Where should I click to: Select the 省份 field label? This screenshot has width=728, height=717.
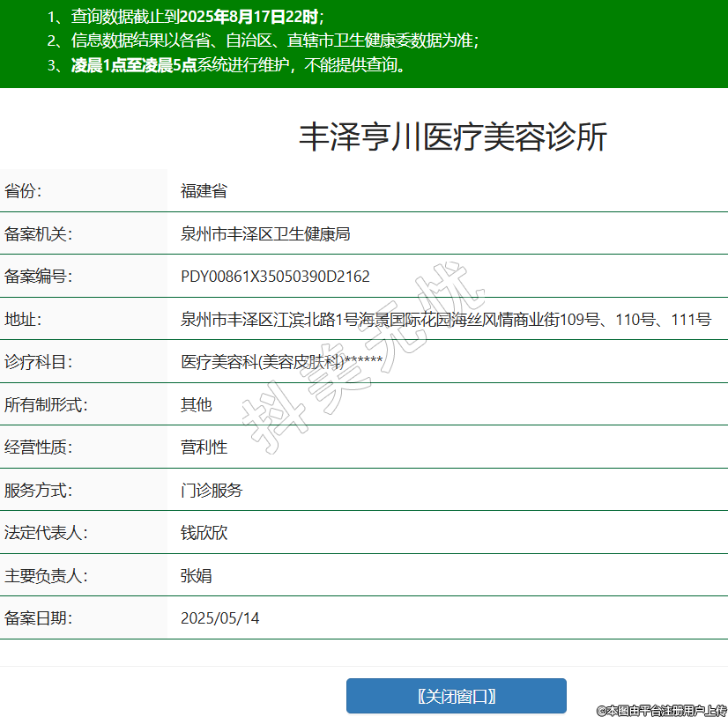click(x=23, y=191)
